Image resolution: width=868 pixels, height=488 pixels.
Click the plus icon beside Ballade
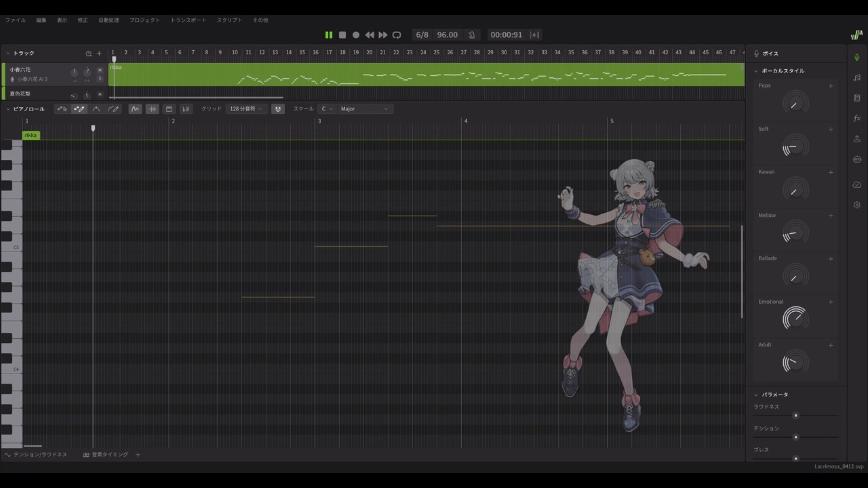pyautogui.click(x=831, y=258)
